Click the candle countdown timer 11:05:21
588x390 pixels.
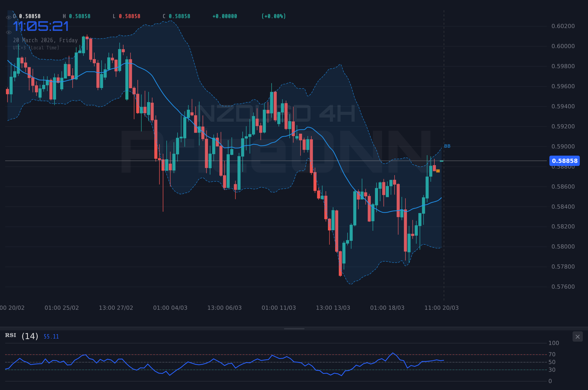[x=41, y=26]
